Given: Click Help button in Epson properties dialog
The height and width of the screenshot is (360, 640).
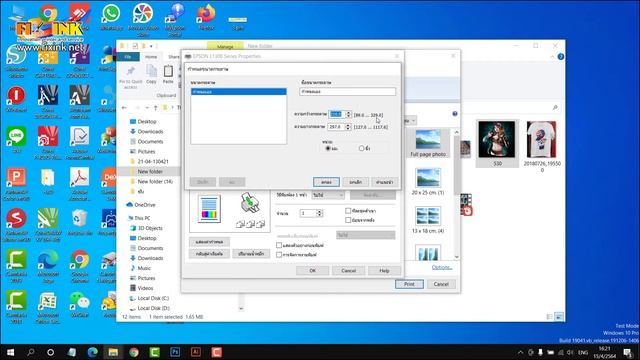Looking at the screenshot, I should click(x=384, y=271).
